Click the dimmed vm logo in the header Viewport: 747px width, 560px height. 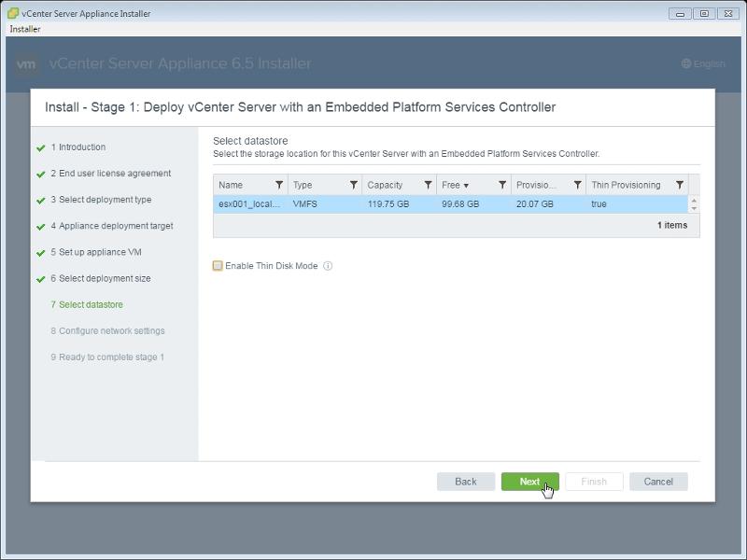pyautogui.click(x=26, y=63)
